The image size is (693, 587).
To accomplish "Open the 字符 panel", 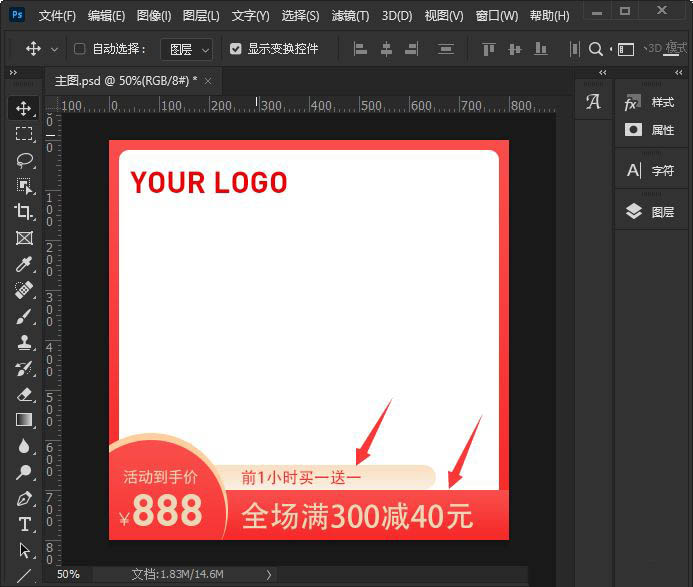I will [x=651, y=171].
